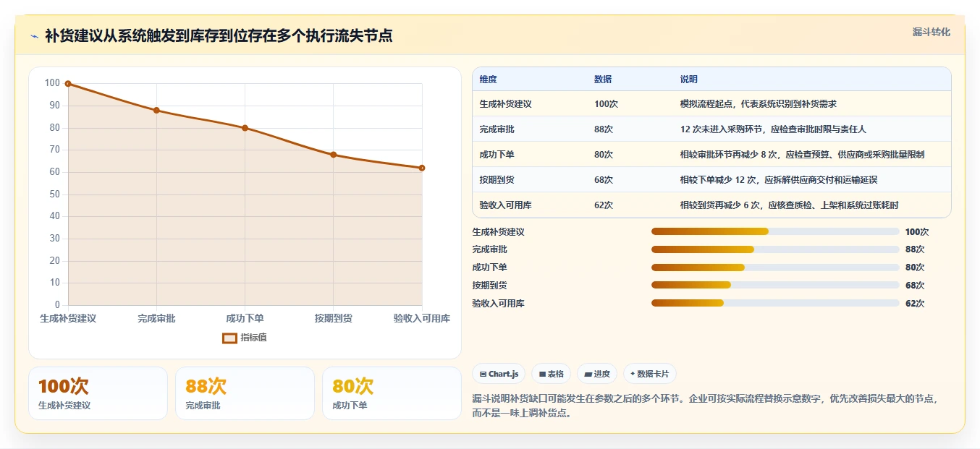Click the 漏斗转化 tag in the header
This screenshot has width=980, height=449.
point(931,33)
